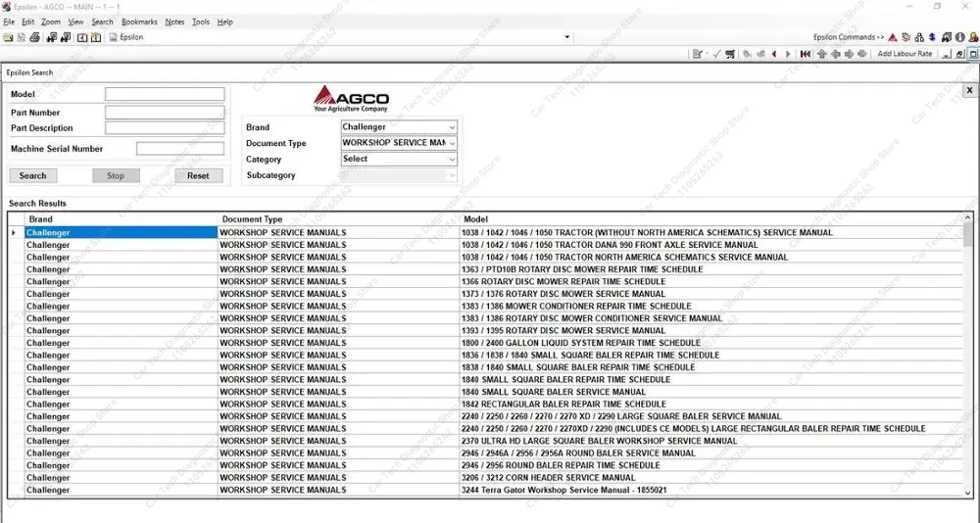Click the red left triangle previous icon
The height and width of the screenshot is (523, 980).
(774, 55)
